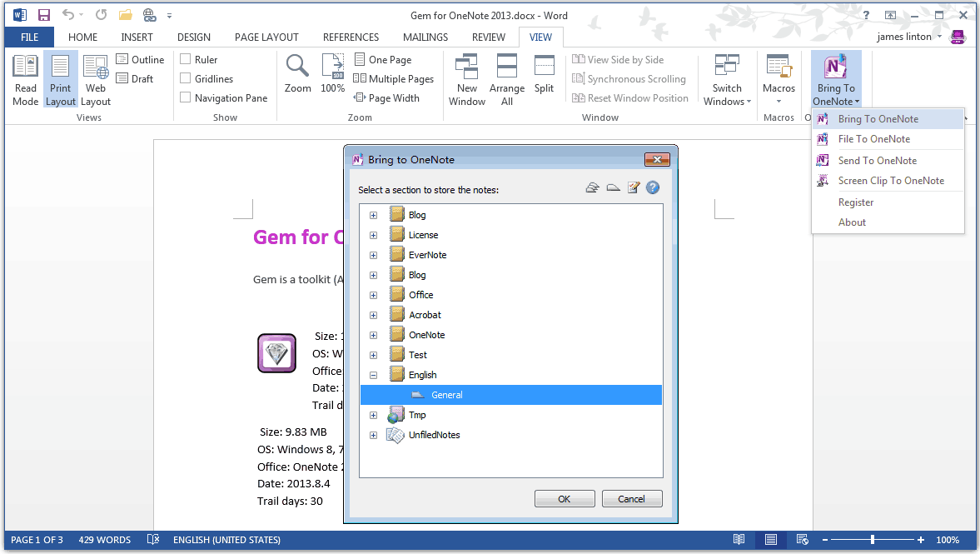Click the Repeat action icon in the title bar
The image size is (980, 554).
(101, 14)
